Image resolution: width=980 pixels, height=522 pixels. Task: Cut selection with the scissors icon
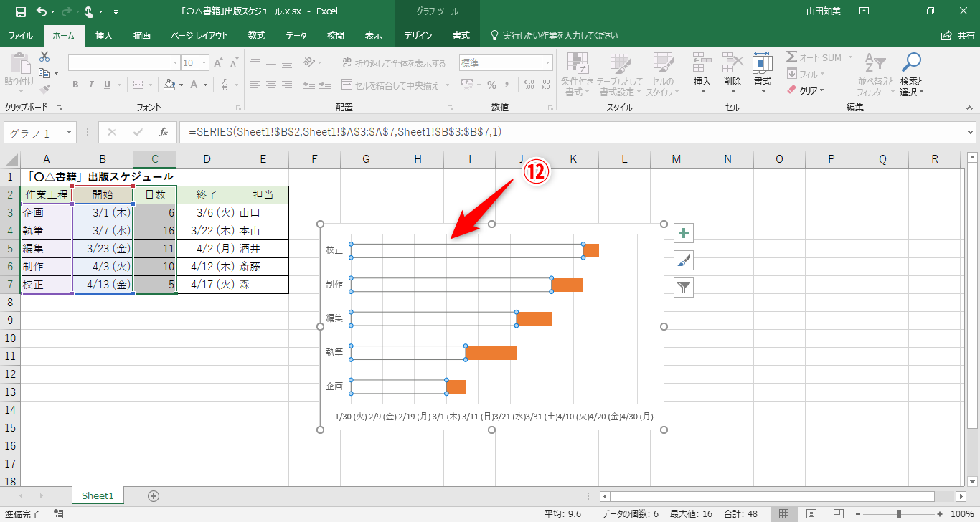pos(44,57)
